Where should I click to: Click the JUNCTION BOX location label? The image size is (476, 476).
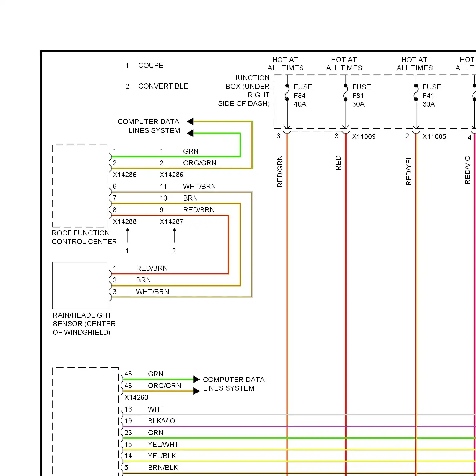point(244,91)
